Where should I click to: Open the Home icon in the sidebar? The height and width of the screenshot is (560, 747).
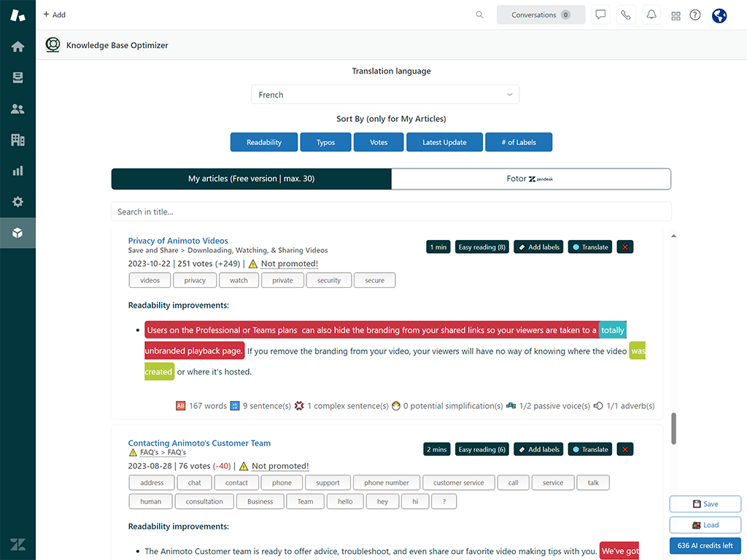click(18, 47)
